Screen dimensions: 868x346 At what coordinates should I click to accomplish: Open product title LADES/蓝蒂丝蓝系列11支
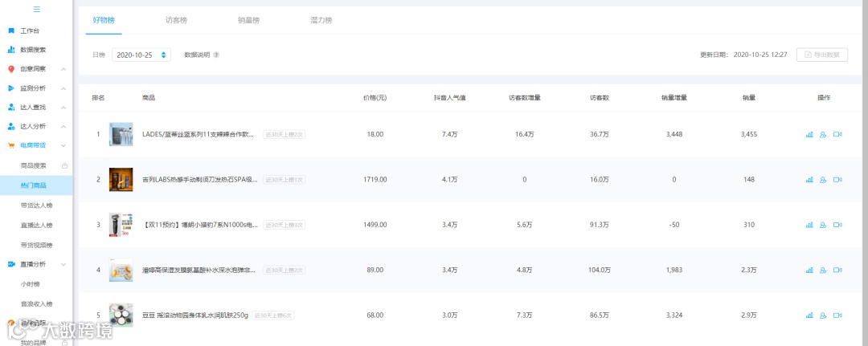(199, 134)
